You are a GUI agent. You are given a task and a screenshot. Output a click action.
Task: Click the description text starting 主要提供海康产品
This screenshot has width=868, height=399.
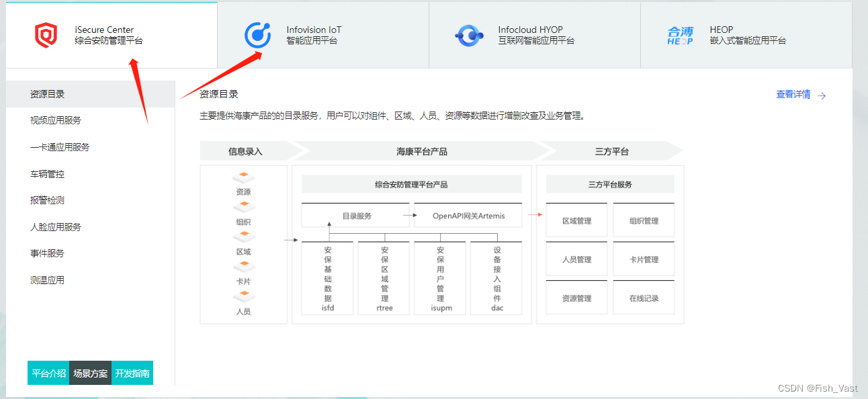(x=392, y=116)
